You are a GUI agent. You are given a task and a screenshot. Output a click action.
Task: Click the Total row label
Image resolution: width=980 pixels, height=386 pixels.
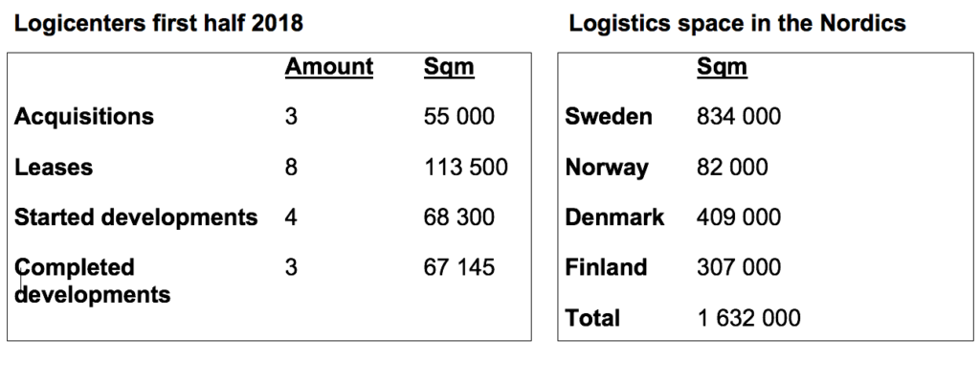[592, 318]
